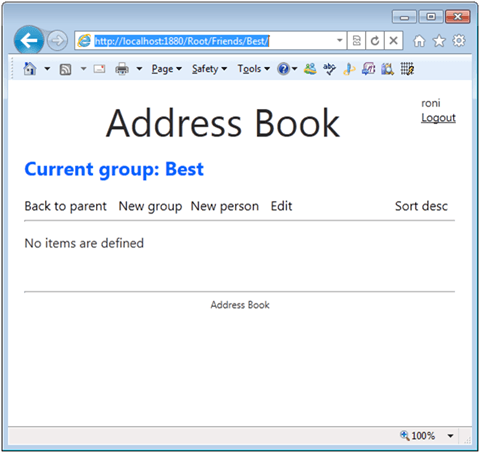Open the Print options dropdown arrow
Viewport: 480px width, 453px height.
tap(139, 69)
